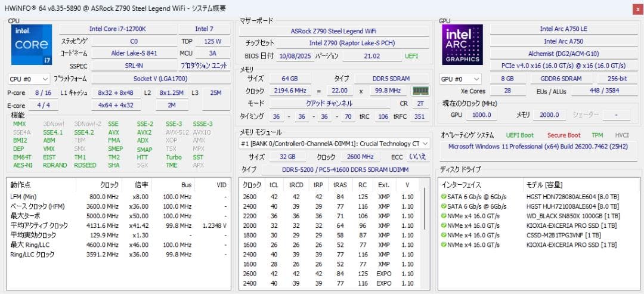The height and width of the screenshot is (294, 644).
Task: Select the WD_BLACK SN850X 1000GB drive row
Action: pyautogui.click(x=539, y=216)
